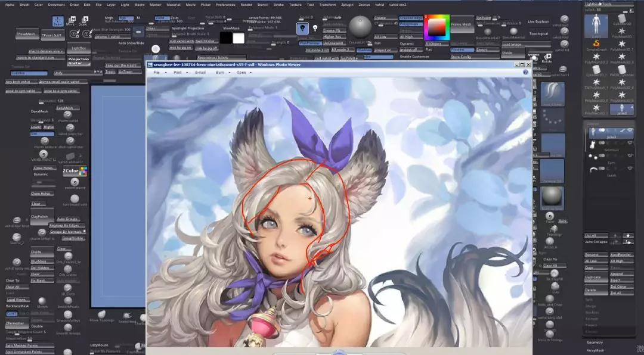Pick the Cylinder3D tool

(x=622, y=18)
